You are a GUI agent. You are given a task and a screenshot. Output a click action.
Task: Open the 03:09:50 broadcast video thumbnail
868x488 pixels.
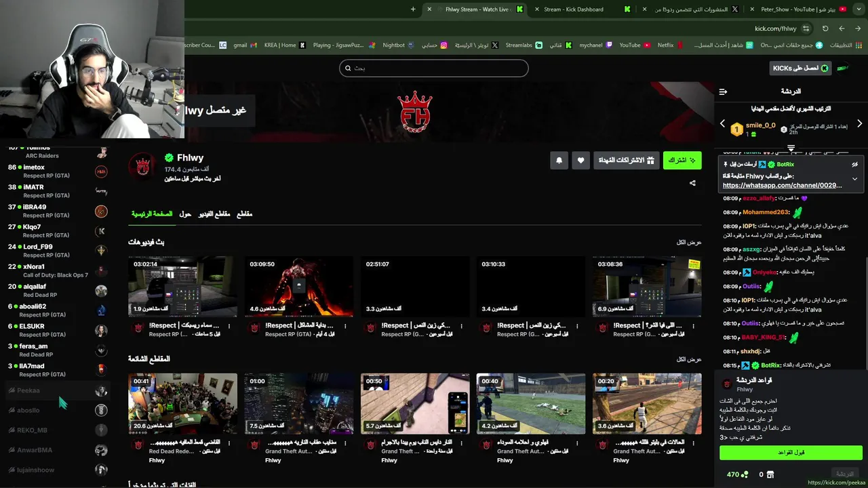pyautogui.click(x=299, y=286)
